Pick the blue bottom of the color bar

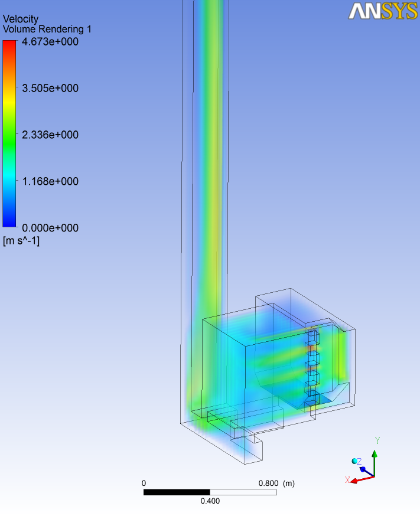click(9, 222)
